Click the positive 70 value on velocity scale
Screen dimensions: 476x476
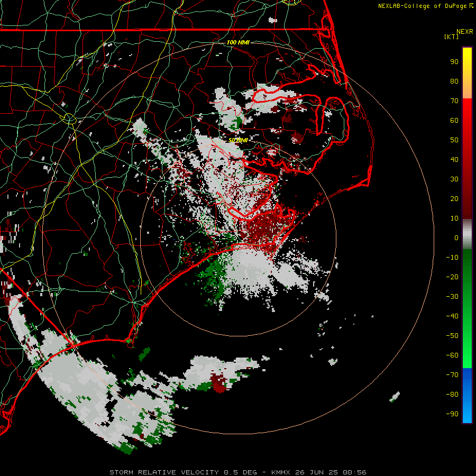click(x=454, y=101)
